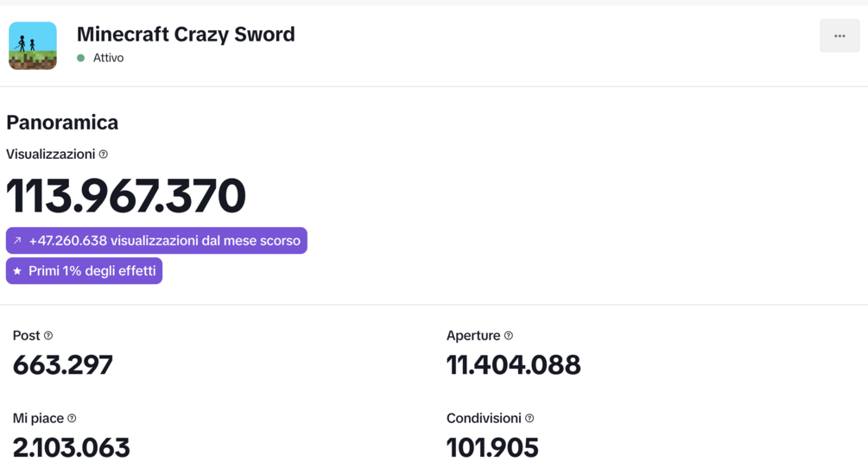
Task: Click the 11.404.088 Aperture count
Action: coord(514,365)
